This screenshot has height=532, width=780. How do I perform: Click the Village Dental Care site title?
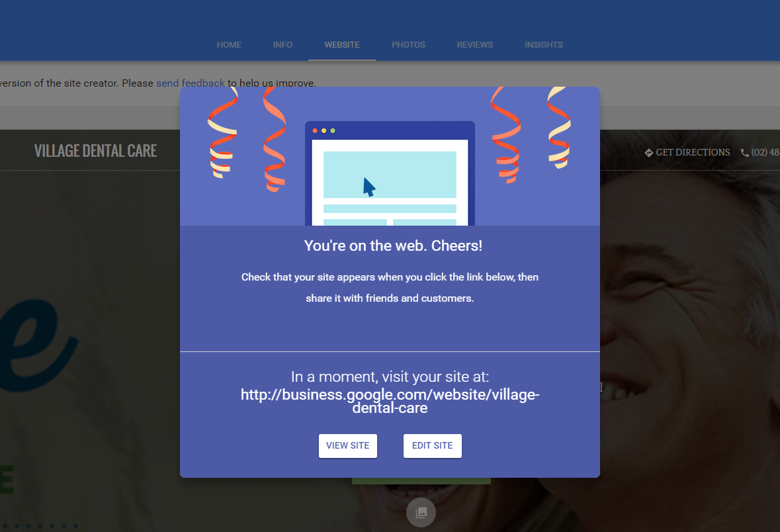tap(95, 151)
